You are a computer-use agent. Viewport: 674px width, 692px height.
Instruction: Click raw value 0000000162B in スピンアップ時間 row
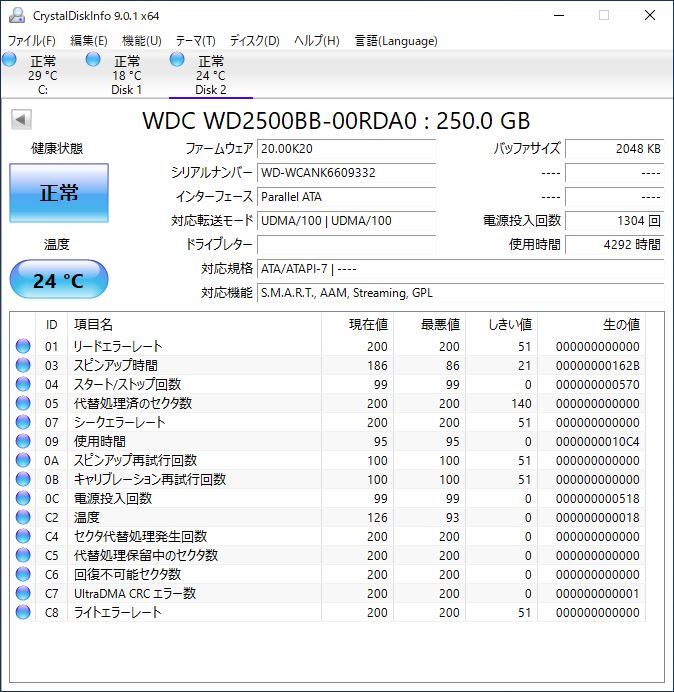coord(598,366)
